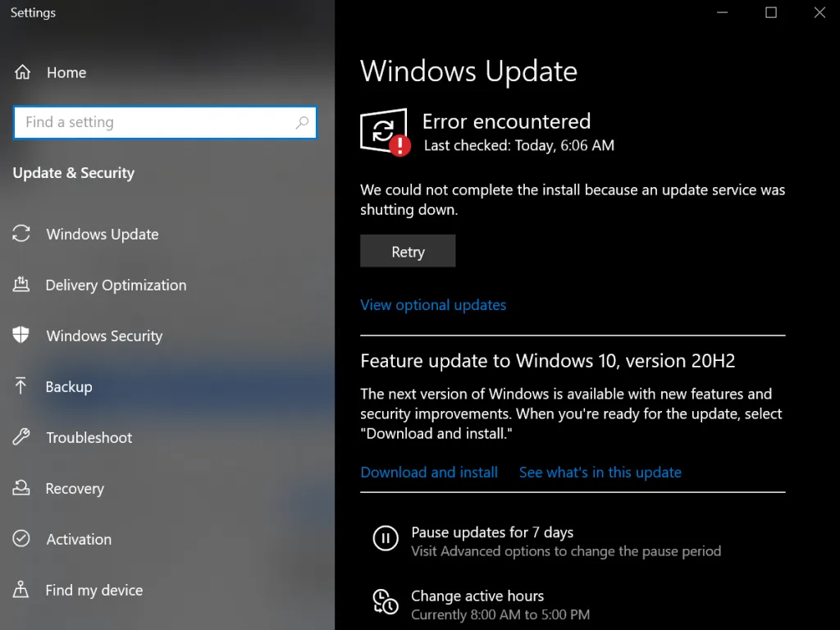Open Home in the sidebar
This screenshot has height=630, width=840.
click(x=66, y=72)
